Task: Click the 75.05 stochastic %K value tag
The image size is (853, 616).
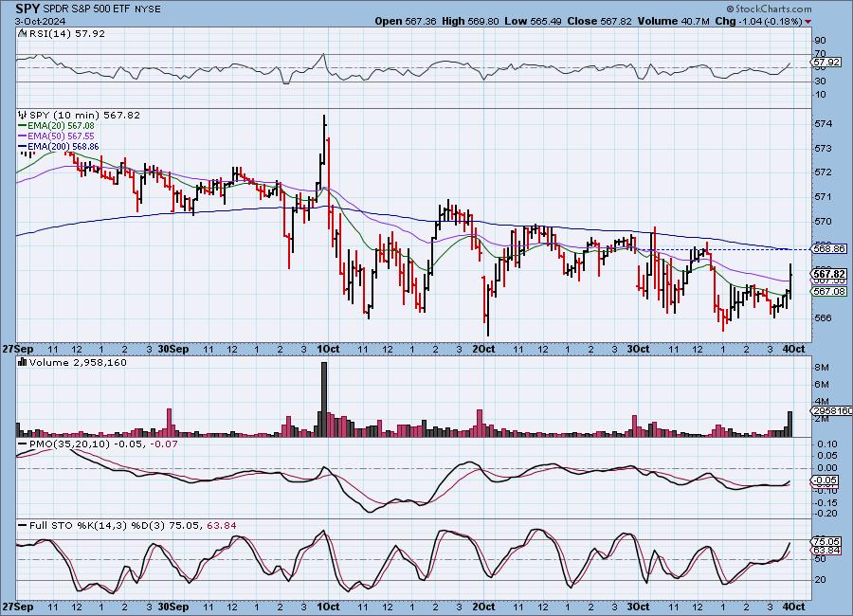Action: (826, 541)
